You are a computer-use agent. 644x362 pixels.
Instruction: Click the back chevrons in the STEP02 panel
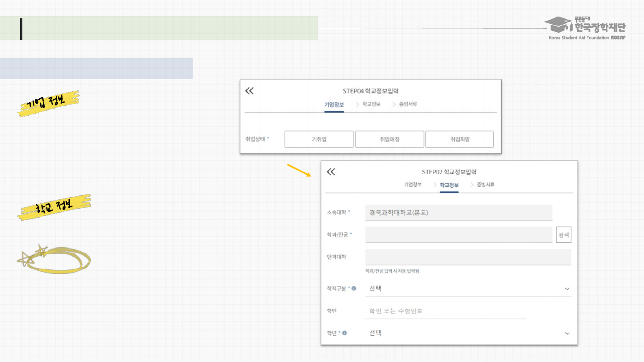[331, 172]
